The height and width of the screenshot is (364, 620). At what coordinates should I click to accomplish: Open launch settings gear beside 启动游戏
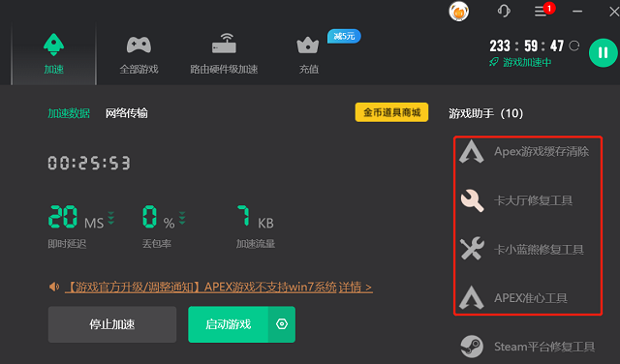coord(282,324)
